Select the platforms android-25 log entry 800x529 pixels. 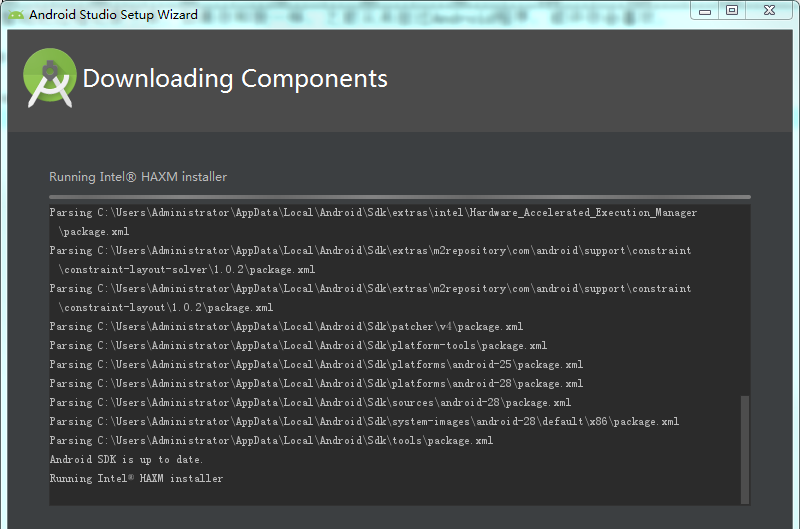tap(316, 365)
